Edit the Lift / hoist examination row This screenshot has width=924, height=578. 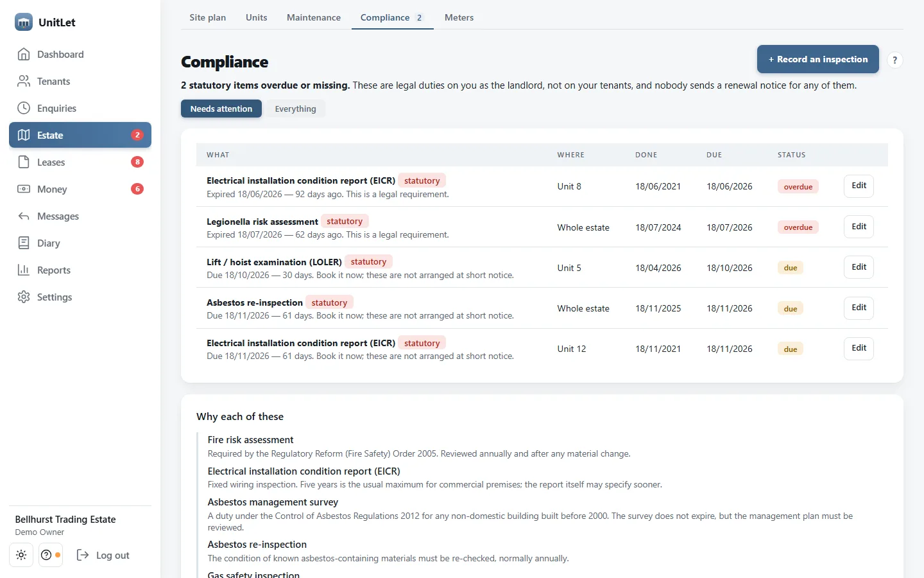(859, 267)
